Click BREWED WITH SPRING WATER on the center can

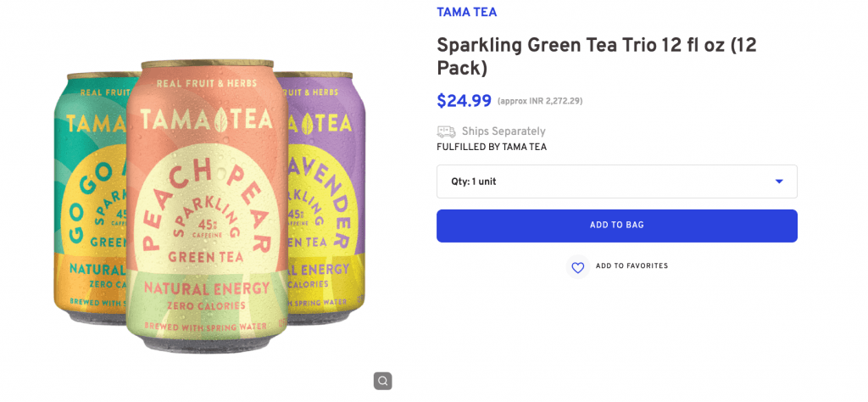coord(207,327)
